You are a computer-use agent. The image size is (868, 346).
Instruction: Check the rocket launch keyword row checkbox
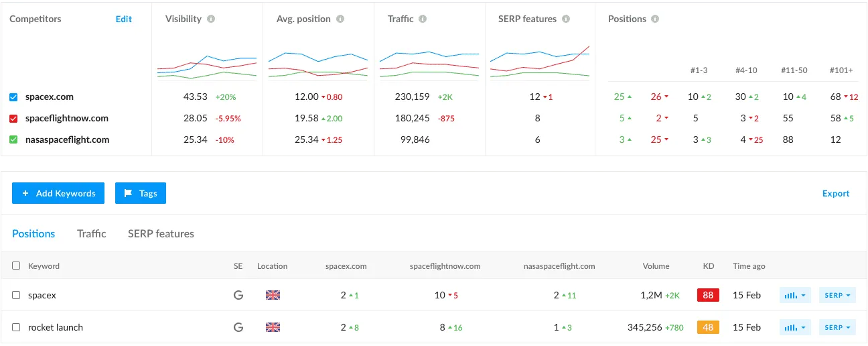click(16, 327)
